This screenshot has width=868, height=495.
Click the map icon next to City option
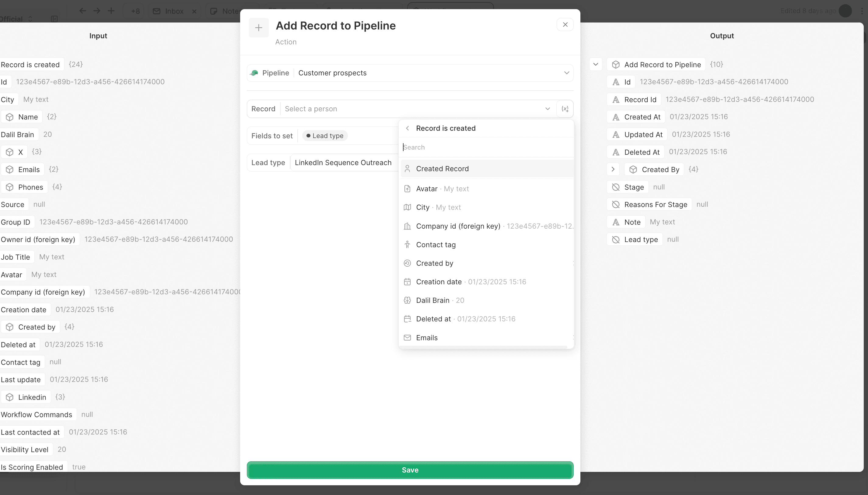point(407,207)
